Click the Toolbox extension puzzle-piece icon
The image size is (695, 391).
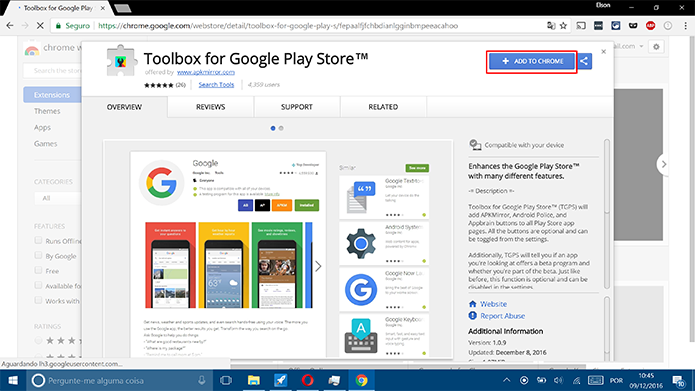point(121,61)
